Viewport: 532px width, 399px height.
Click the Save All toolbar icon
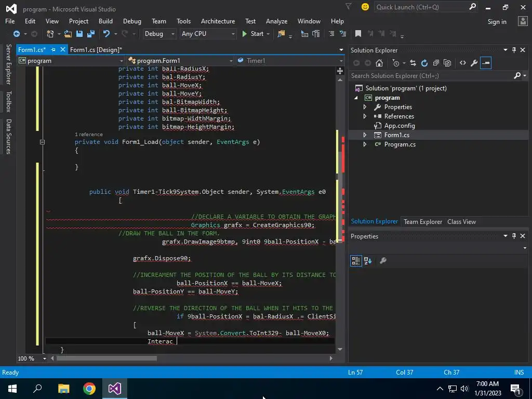(90, 34)
